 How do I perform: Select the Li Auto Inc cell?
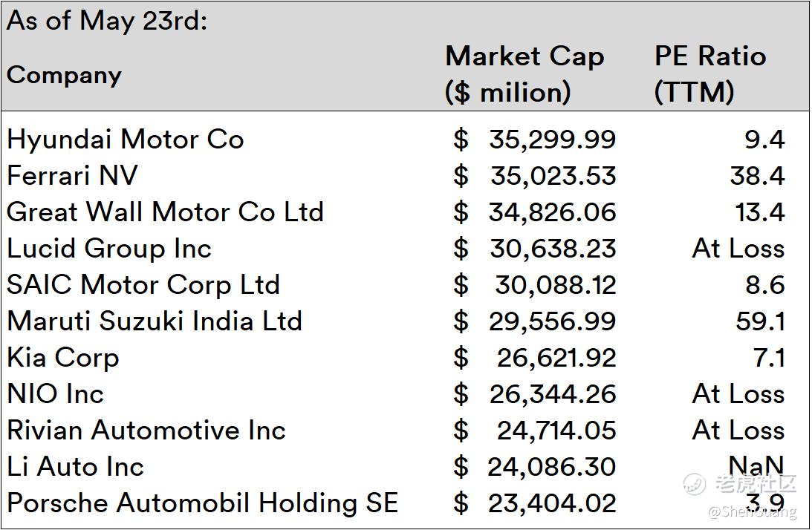pos(75,467)
